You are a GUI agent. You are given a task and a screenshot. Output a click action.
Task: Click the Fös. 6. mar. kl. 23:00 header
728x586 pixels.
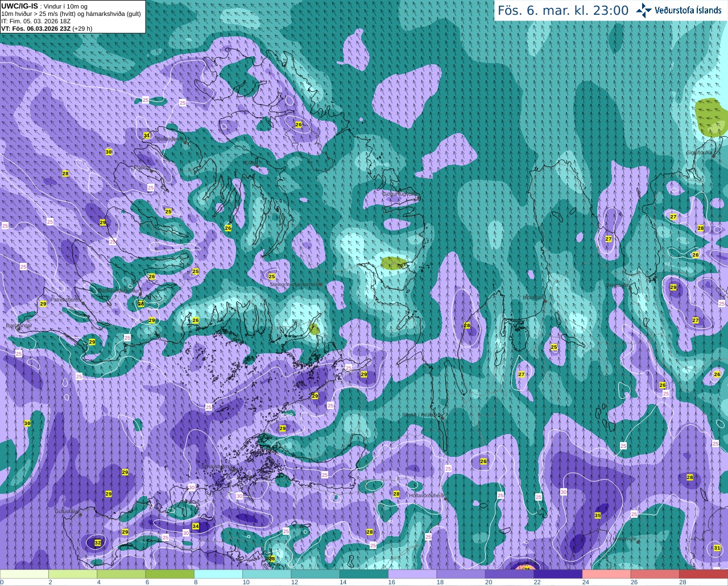[563, 10]
